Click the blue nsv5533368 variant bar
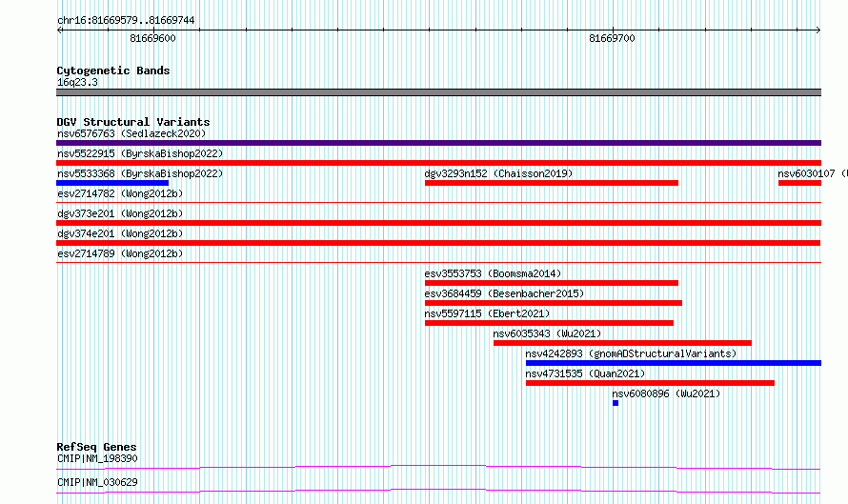Screen dimensions: 848x504 pos(112,183)
